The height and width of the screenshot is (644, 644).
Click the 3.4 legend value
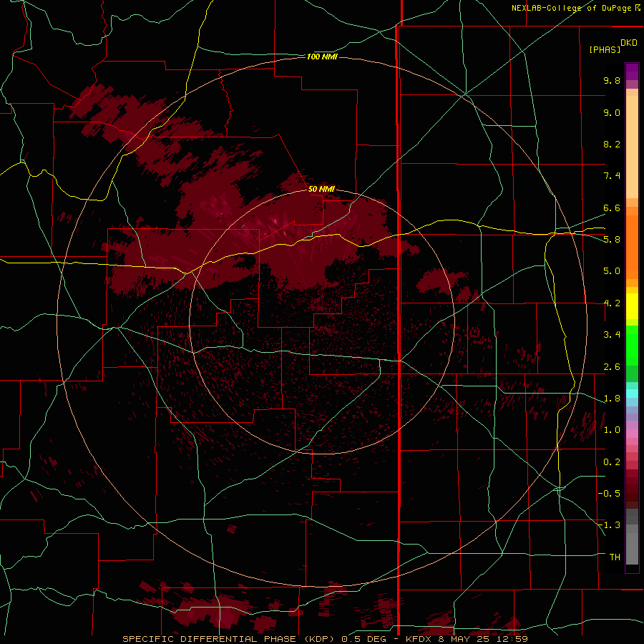point(612,335)
